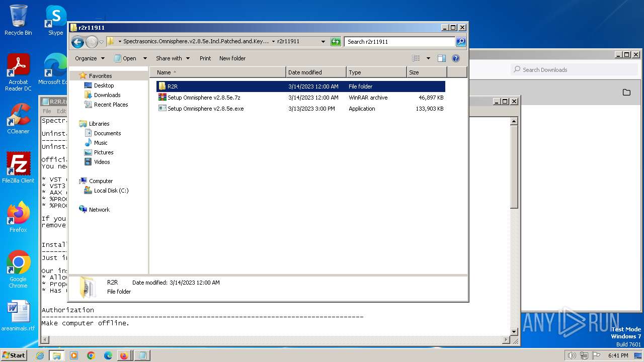The height and width of the screenshot is (362, 644).
Task: Click the folder icon in background Downloads window
Action: tap(626, 93)
